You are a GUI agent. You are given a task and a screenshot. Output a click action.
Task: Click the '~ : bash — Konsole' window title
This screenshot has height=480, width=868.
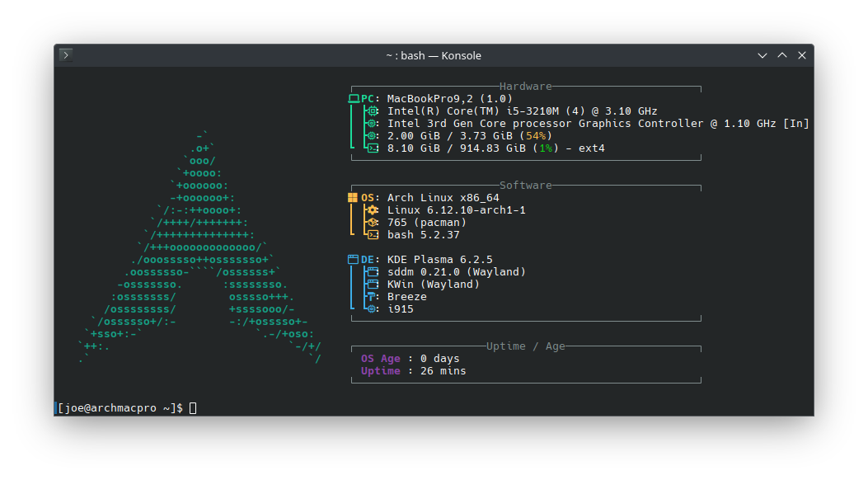click(433, 55)
